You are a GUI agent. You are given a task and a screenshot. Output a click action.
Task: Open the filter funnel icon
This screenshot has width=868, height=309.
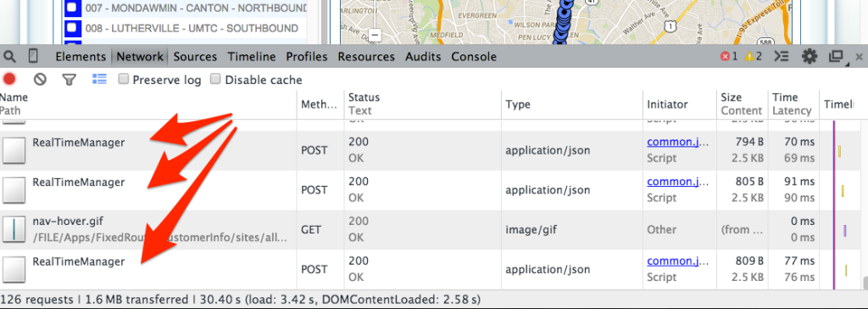click(x=69, y=80)
